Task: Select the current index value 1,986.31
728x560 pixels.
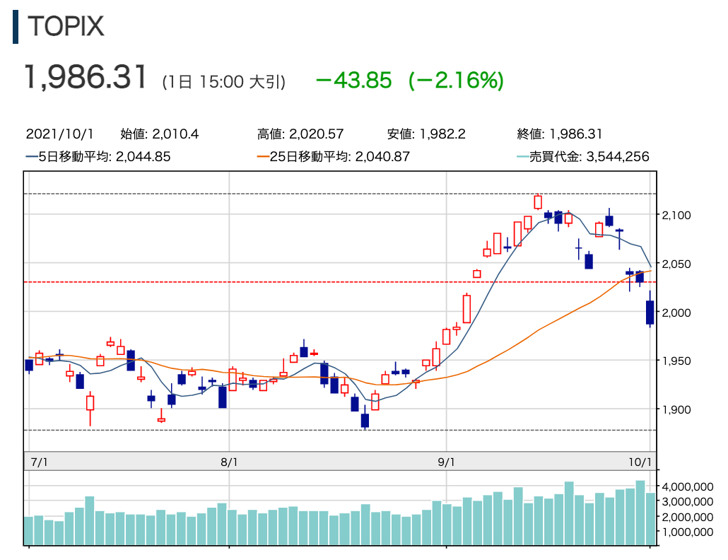Action: click(86, 76)
